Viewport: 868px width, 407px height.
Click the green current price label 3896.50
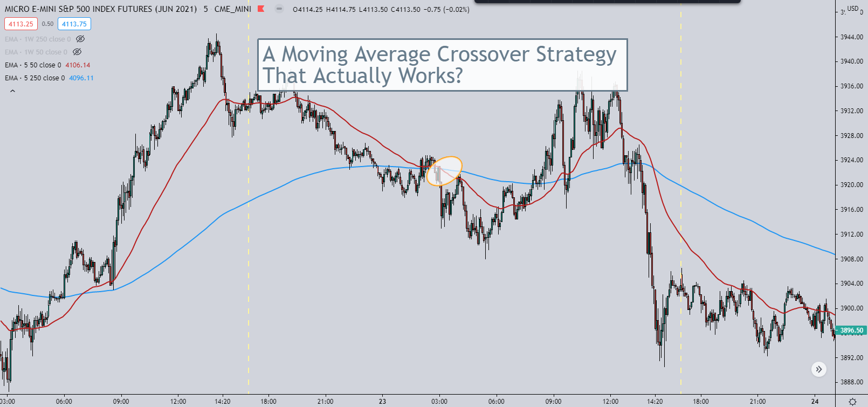tap(851, 330)
